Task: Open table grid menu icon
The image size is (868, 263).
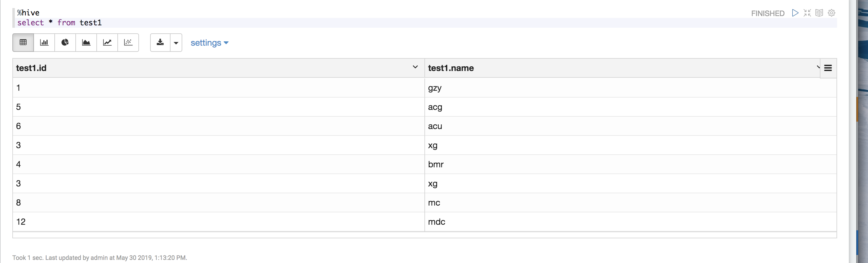Action: pyautogui.click(x=828, y=68)
